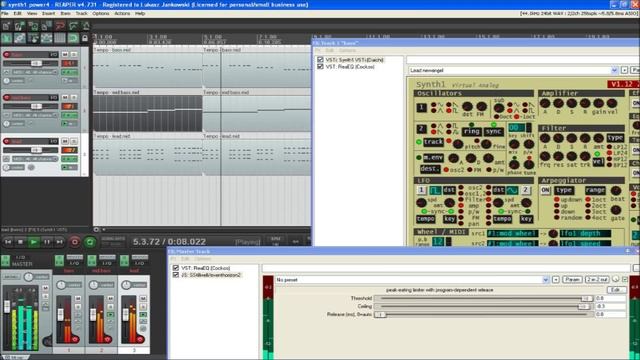This screenshot has width=640, height=360.
Task: Open the Master FX button in mixer
Action: click(5, 260)
